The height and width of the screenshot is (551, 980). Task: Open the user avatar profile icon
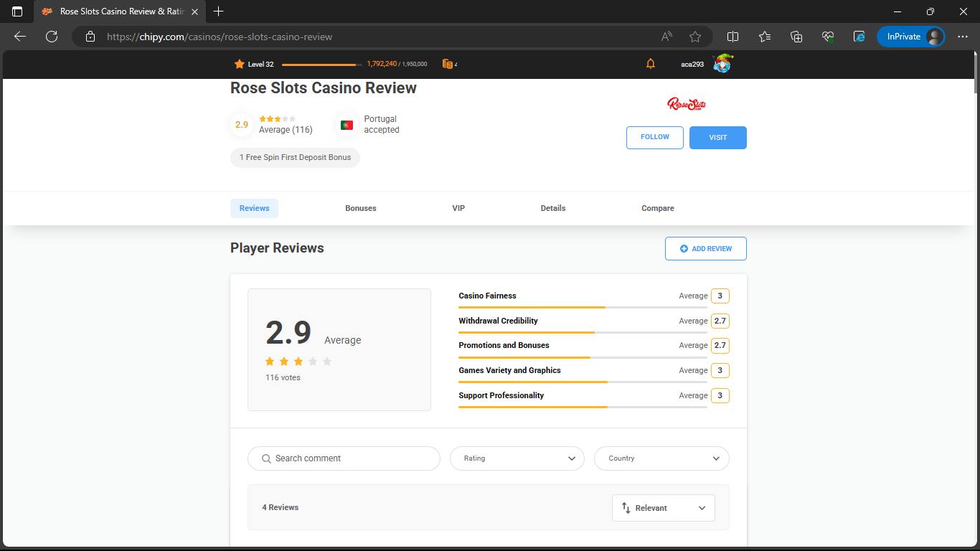point(722,64)
